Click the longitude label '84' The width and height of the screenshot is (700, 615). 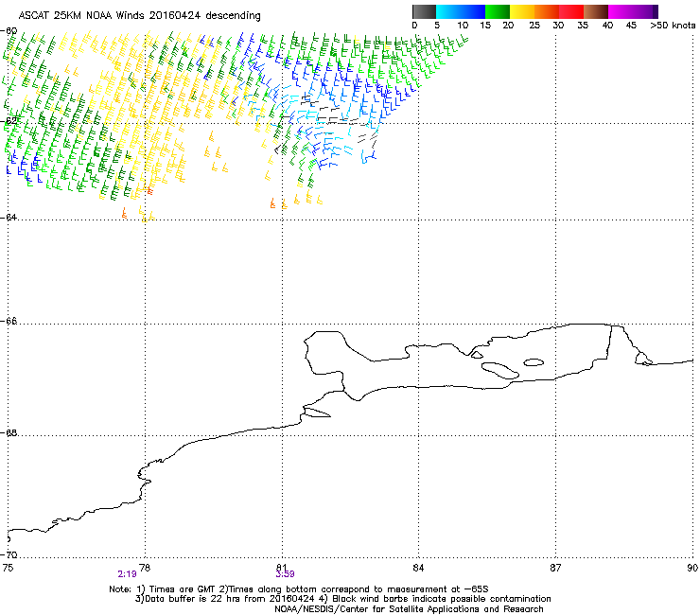coord(418,568)
